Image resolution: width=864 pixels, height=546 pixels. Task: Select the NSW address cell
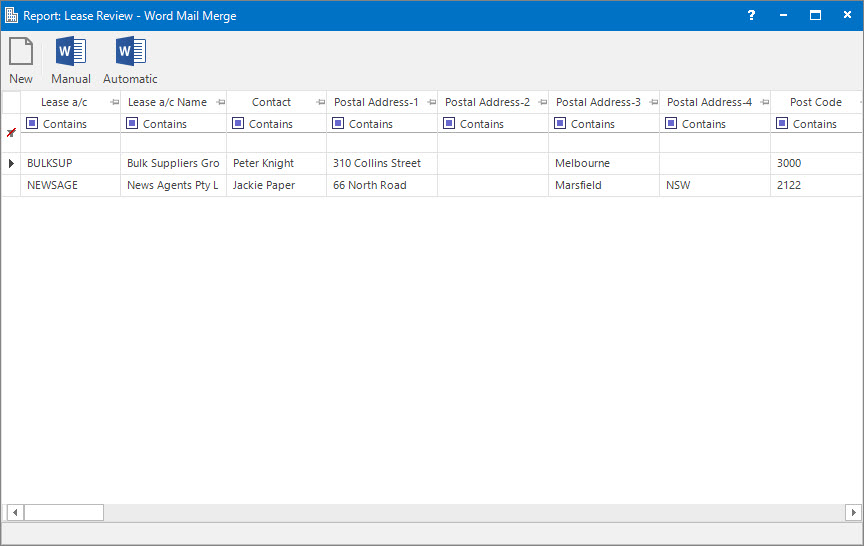[715, 186]
